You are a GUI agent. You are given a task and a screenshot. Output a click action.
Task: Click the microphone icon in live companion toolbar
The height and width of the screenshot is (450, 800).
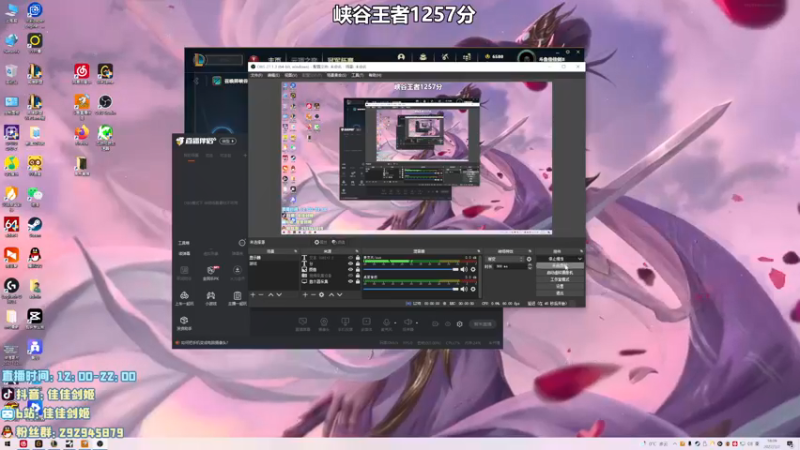click(386, 322)
